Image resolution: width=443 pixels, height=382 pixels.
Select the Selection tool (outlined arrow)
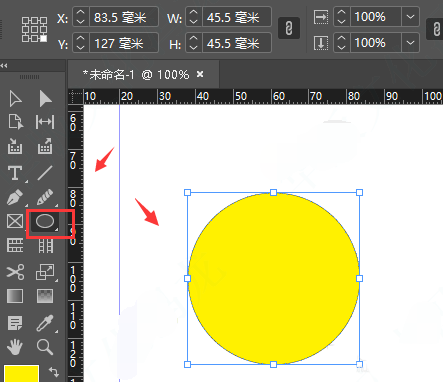[15, 99]
